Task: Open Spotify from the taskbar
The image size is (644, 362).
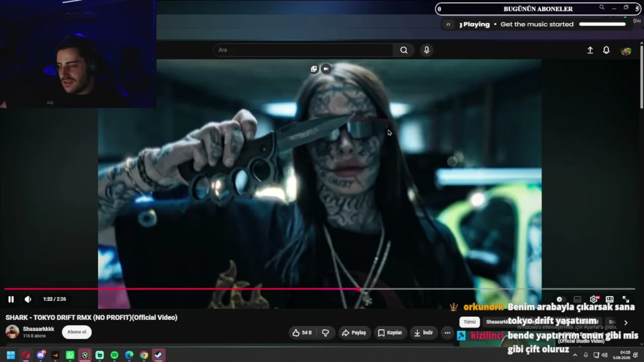Action: point(114,355)
